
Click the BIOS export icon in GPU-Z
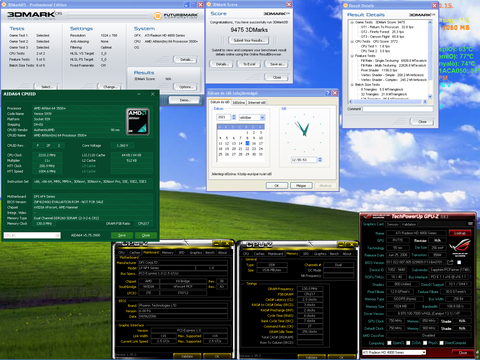(450, 263)
